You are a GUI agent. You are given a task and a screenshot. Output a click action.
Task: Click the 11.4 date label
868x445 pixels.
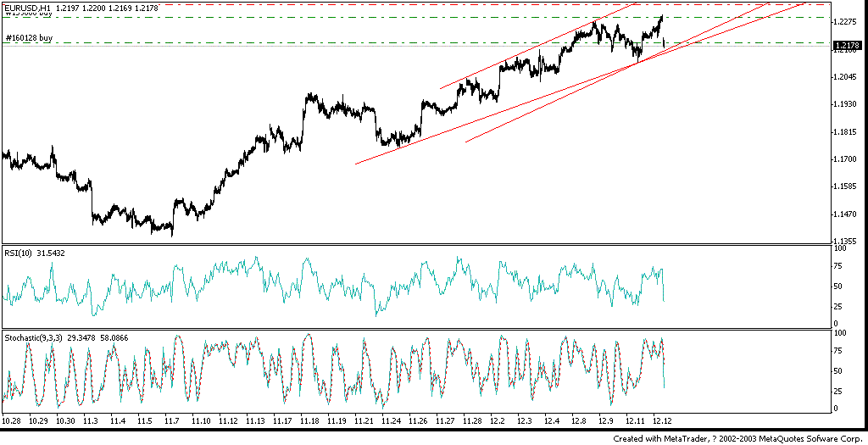tap(117, 421)
